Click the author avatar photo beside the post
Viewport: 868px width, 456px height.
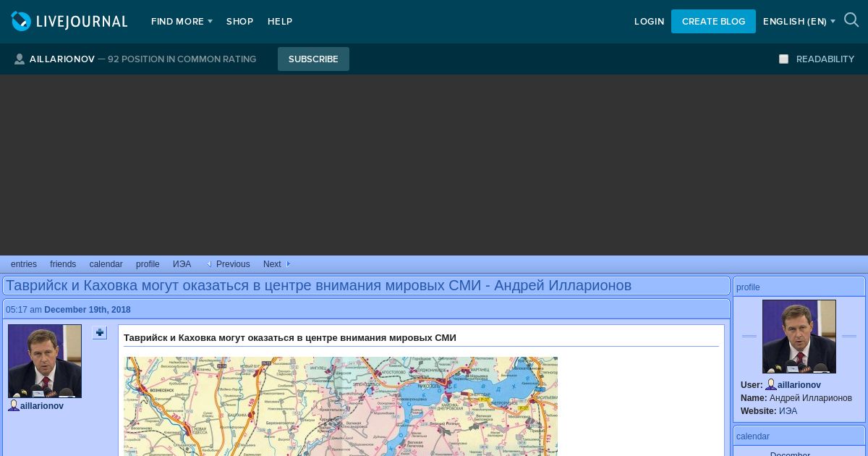click(x=45, y=361)
